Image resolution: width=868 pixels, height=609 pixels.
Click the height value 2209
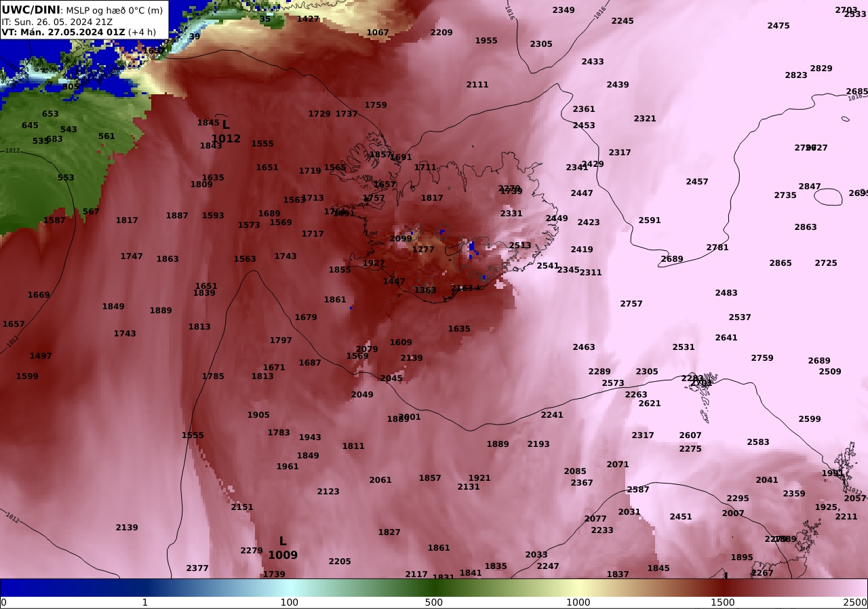coord(441,33)
